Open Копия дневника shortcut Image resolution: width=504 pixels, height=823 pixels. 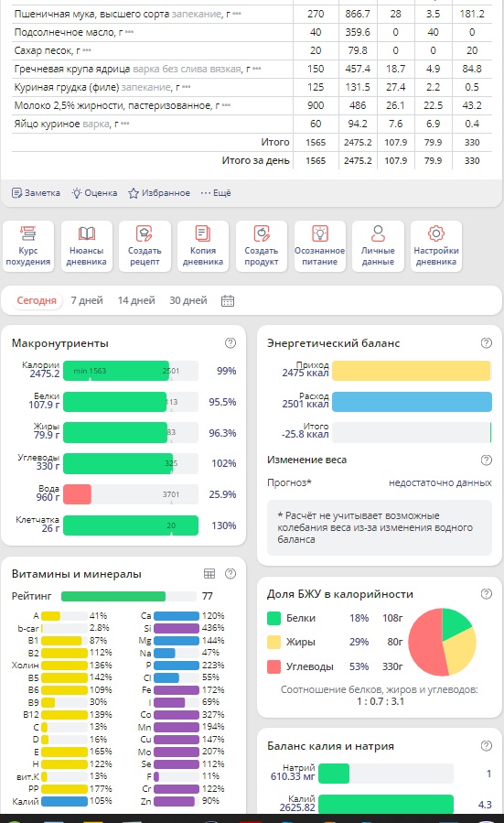(203, 246)
